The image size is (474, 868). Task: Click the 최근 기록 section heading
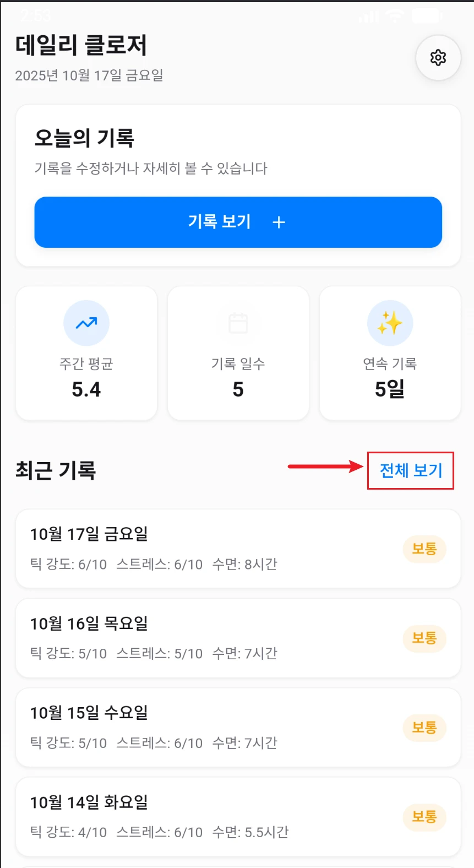point(56,470)
